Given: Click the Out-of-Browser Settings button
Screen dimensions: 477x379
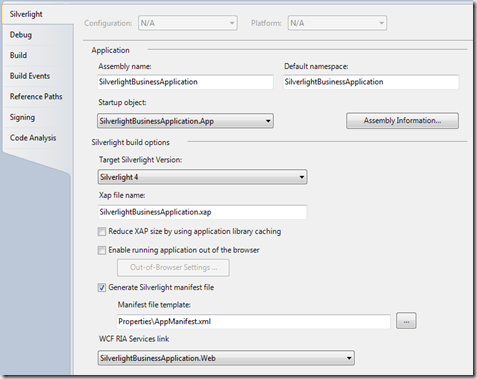Looking at the screenshot, I should pyautogui.click(x=173, y=268).
